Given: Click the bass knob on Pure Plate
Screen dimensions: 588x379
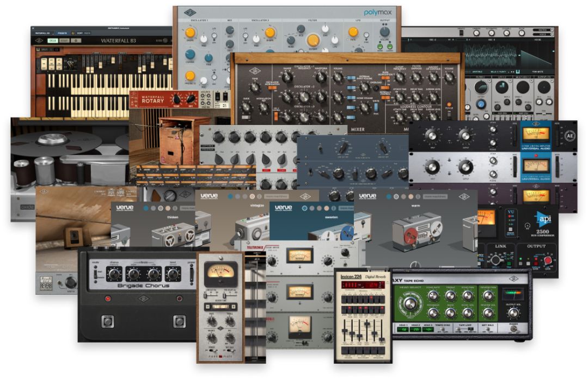Looking at the screenshot, I should 211,322.
